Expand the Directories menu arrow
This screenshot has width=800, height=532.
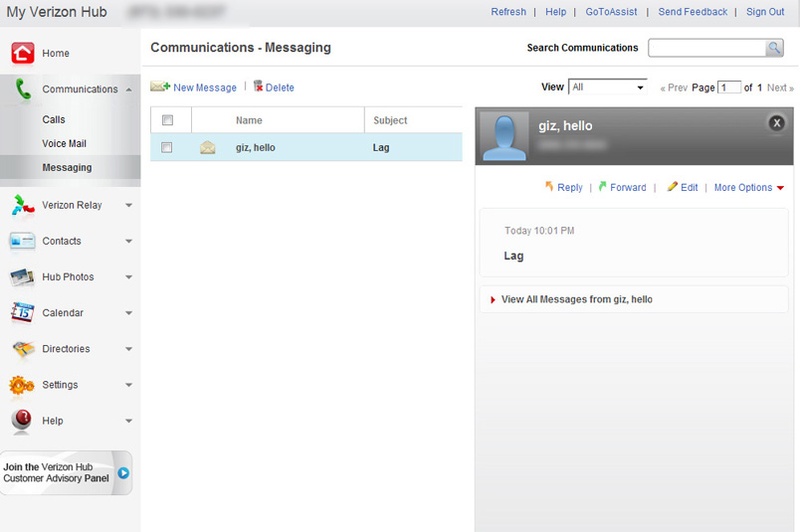[129, 349]
